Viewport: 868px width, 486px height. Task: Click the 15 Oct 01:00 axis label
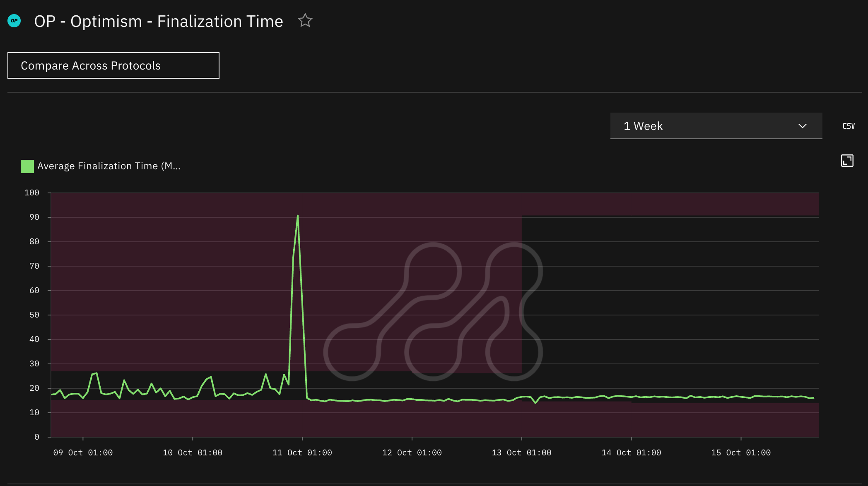741,452
